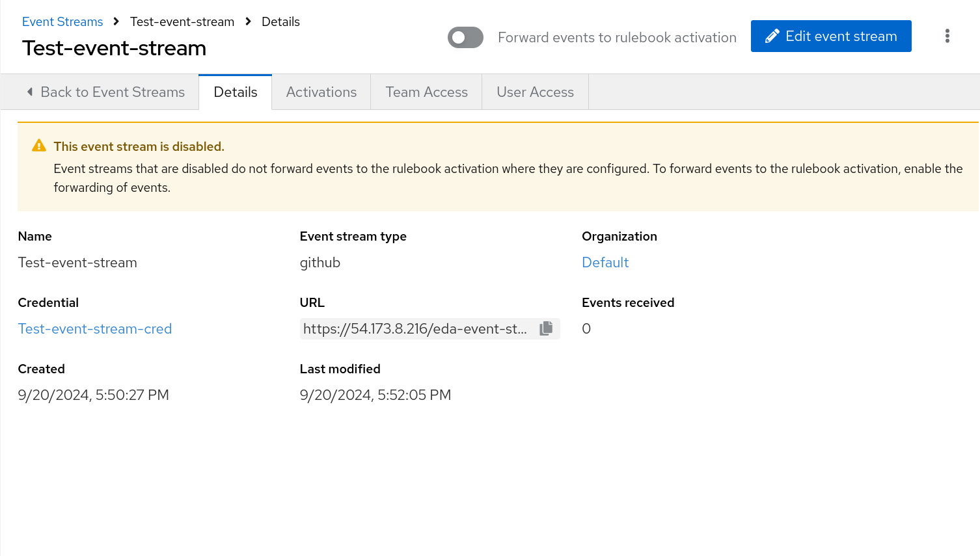Switch to the Activations tab
980x556 pixels.
tap(321, 92)
